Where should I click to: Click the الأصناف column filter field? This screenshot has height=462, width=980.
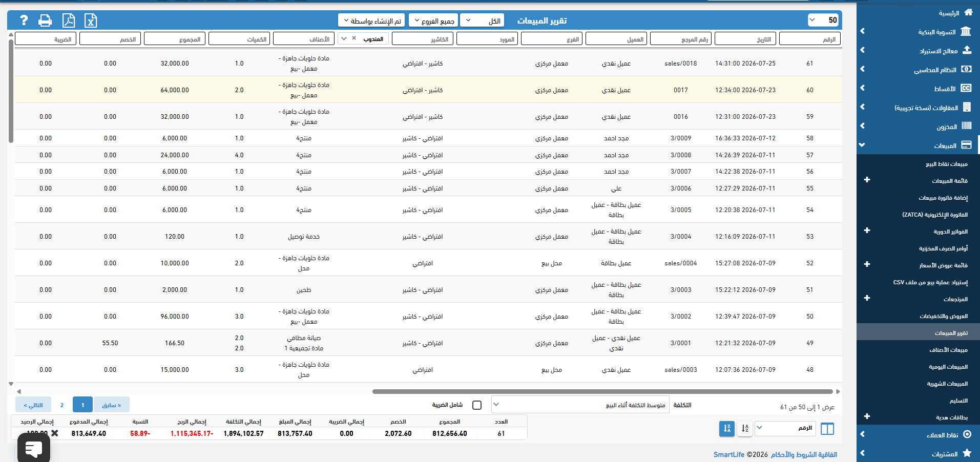point(304,38)
